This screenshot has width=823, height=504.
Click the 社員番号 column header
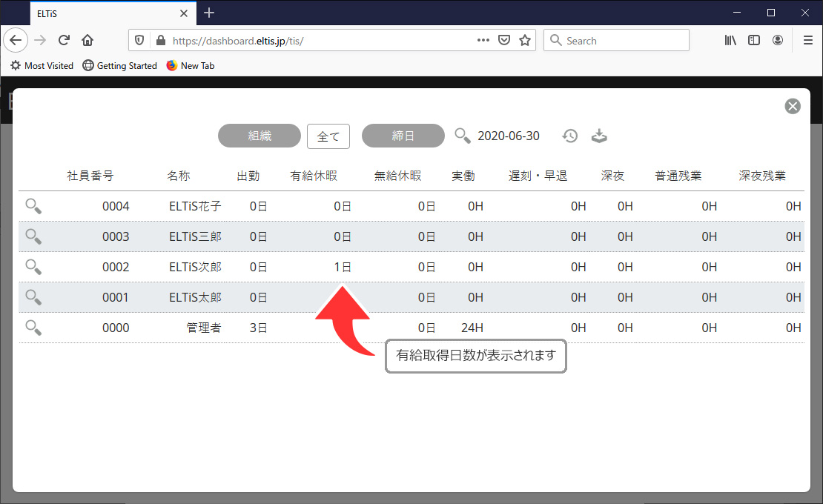[x=90, y=176]
